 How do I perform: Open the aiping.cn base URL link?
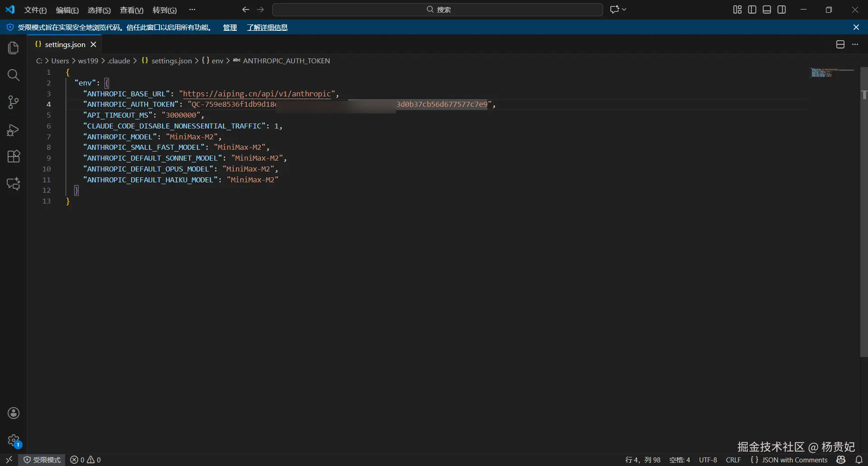pos(257,94)
